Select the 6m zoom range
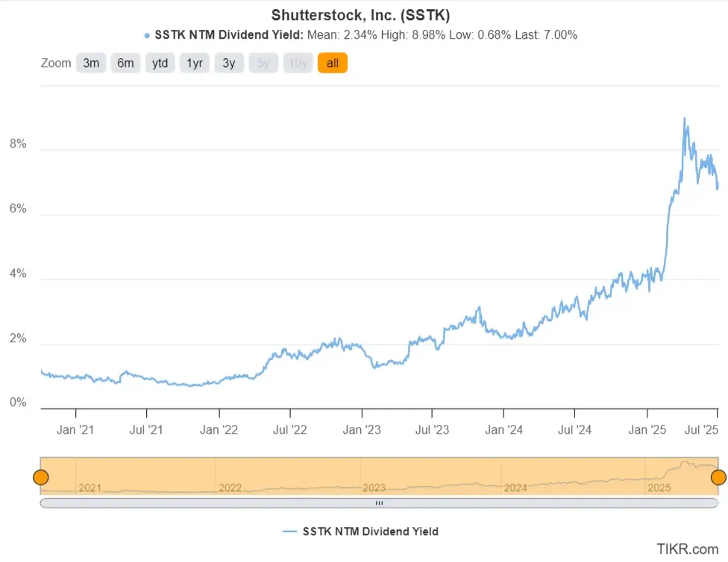This screenshot has height=562, width=728. pos(125,63)
